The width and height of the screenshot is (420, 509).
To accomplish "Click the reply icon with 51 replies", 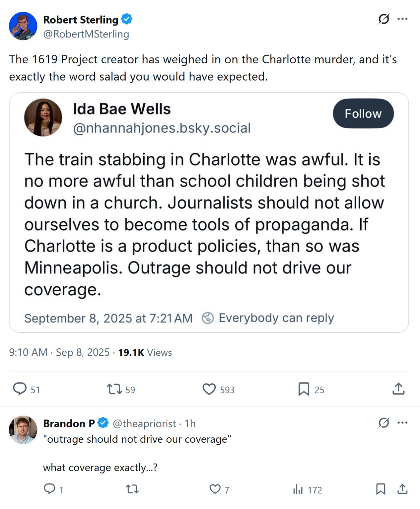I will [20, 389].
